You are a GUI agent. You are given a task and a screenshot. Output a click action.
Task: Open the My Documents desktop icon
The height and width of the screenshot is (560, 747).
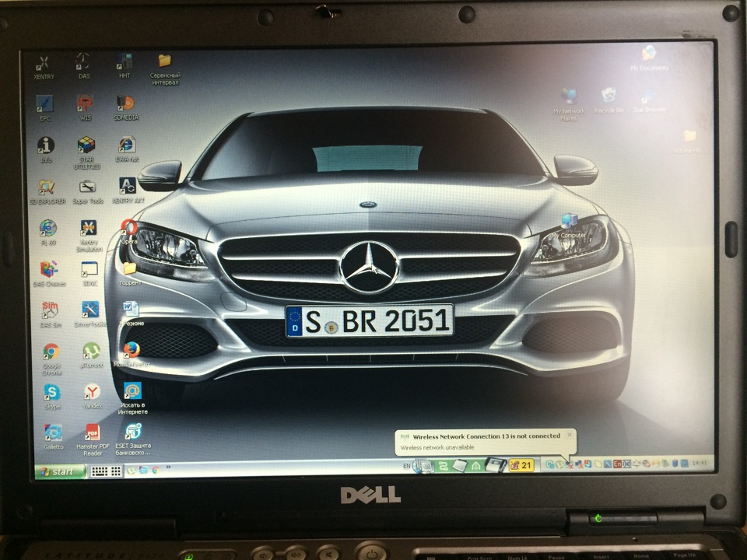(649, 58)
